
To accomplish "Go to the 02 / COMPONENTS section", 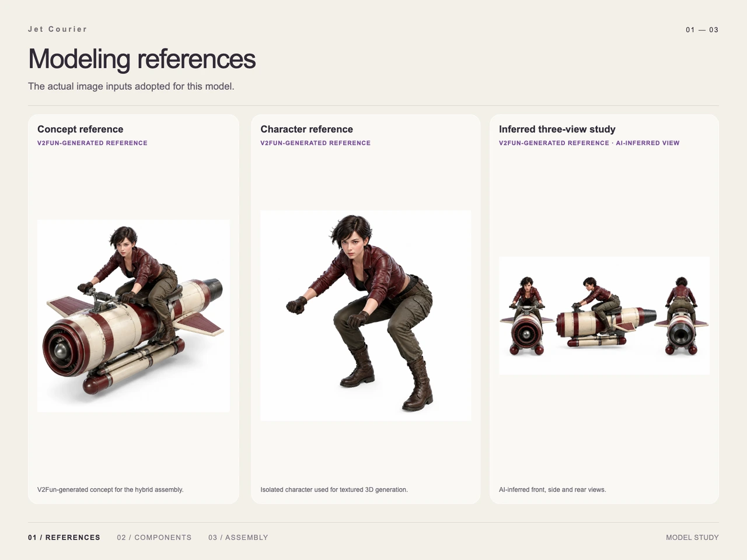I will [x=154, y=537].
